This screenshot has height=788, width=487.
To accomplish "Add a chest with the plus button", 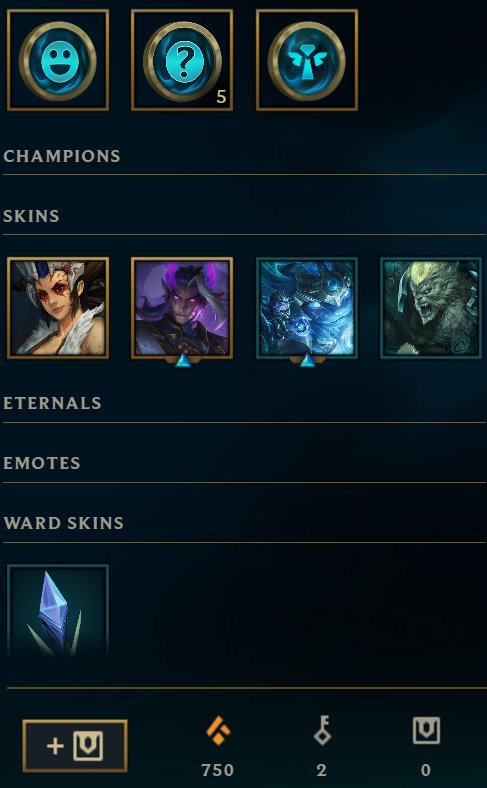I will coord(75,746).
